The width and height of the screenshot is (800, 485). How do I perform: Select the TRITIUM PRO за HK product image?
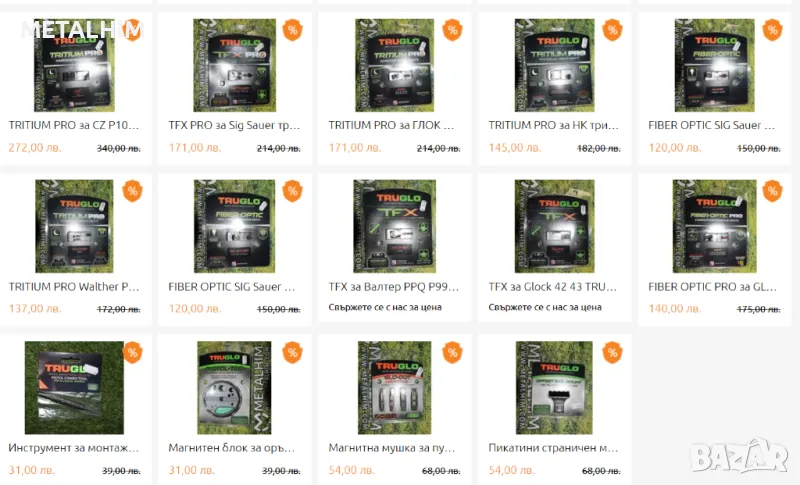[555, 65]
